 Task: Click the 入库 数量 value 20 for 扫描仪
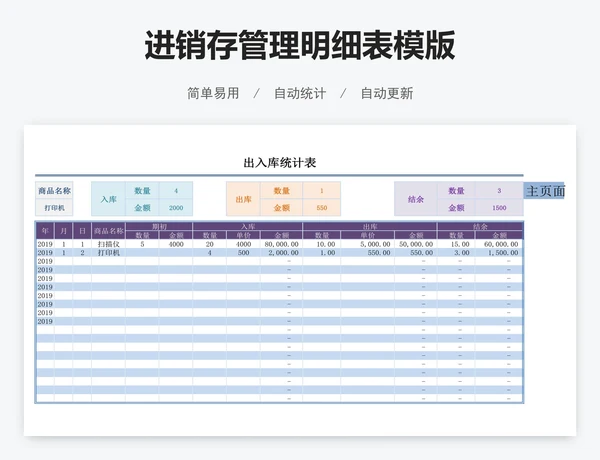[x=210, y=244]
